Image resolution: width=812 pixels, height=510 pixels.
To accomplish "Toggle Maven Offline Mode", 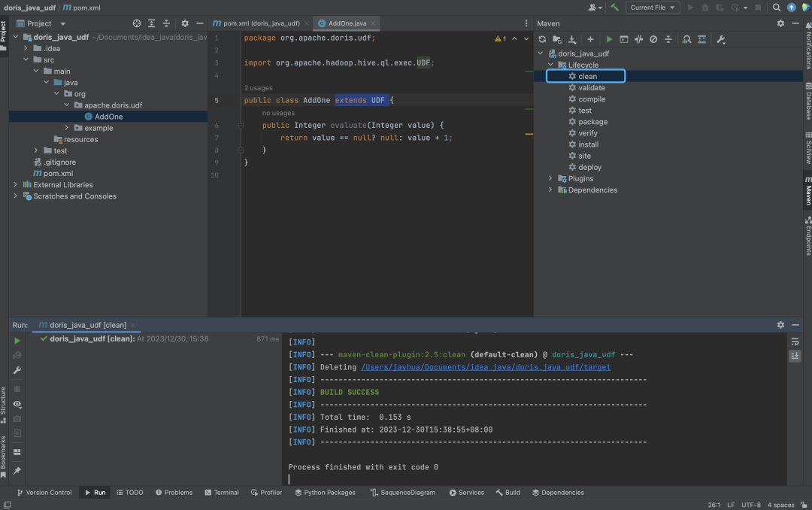I will (639, 39).
